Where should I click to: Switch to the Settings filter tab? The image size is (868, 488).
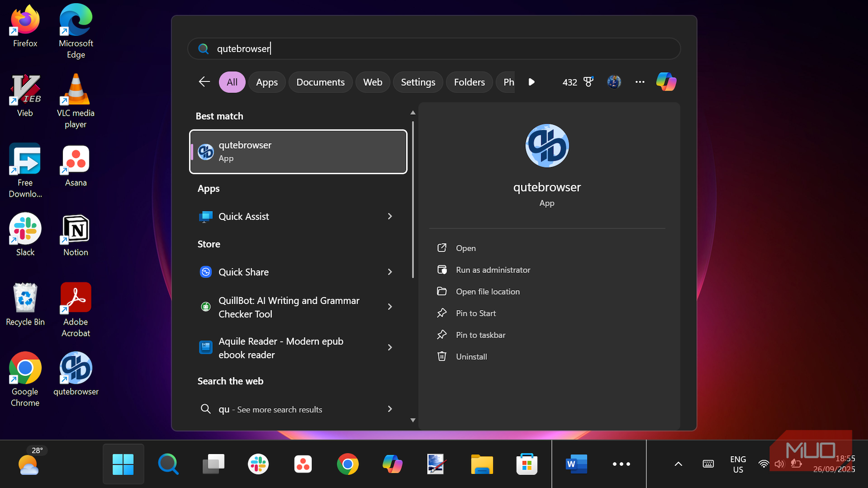(x=418, y=82)
